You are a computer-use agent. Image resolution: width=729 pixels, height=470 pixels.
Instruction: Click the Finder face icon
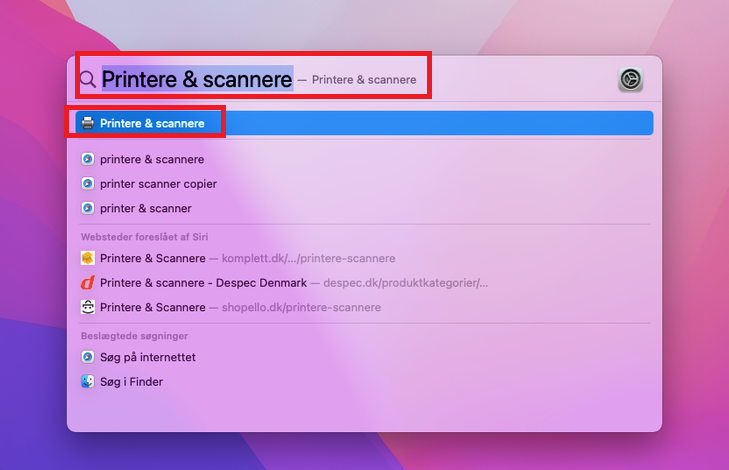[x=88, y=382]
